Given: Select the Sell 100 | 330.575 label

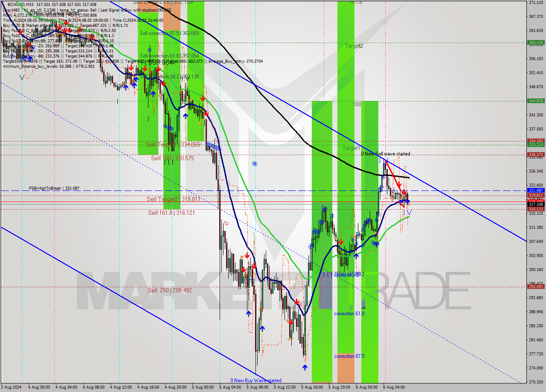Looking at the screenshot, I should pos(172,158).
